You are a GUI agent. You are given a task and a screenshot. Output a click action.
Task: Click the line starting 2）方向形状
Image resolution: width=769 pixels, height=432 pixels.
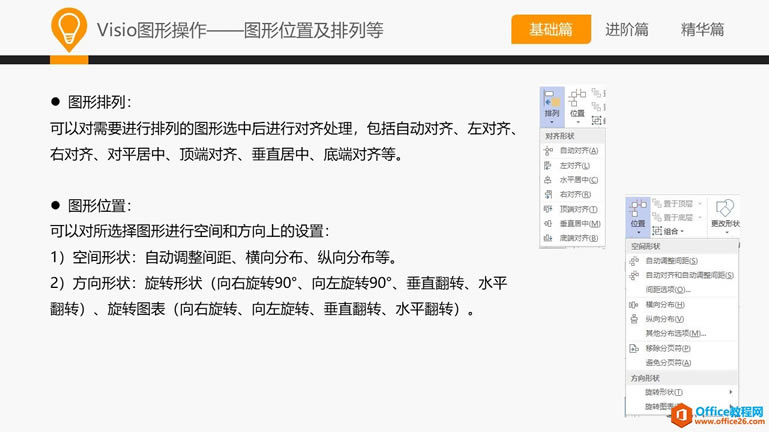tap(279, 283)
